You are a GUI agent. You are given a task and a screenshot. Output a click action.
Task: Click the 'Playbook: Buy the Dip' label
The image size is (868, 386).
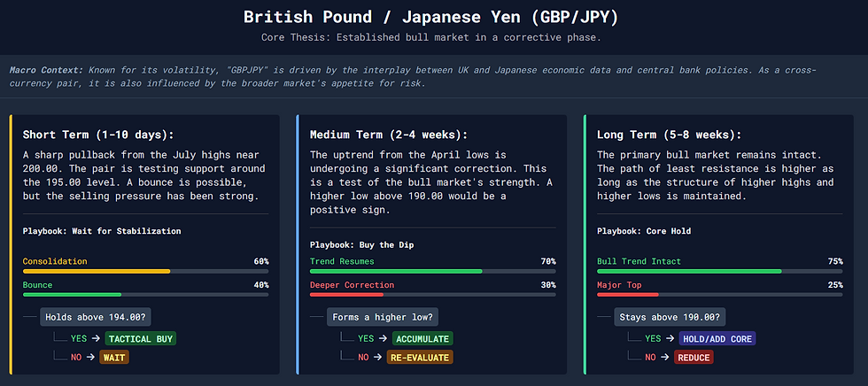pyautogui.click(x=362, y=244)
